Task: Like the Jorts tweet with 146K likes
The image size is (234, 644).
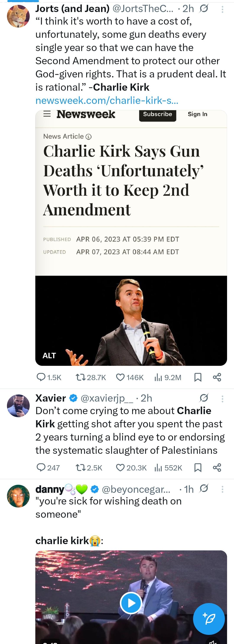Action: tap(120, 377)
